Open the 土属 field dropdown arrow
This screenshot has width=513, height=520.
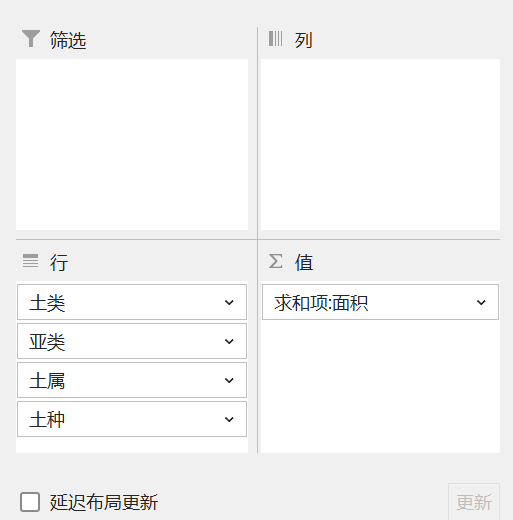click(229, 380)
